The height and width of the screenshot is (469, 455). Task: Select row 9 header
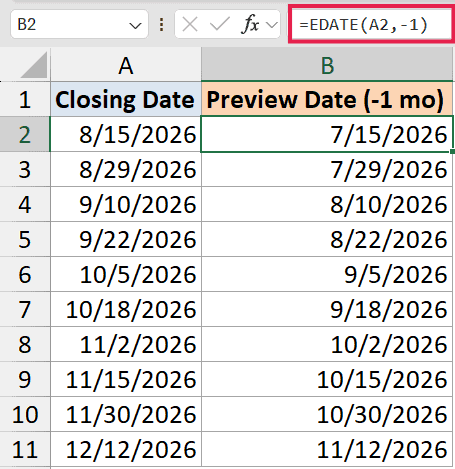[25, 379]
